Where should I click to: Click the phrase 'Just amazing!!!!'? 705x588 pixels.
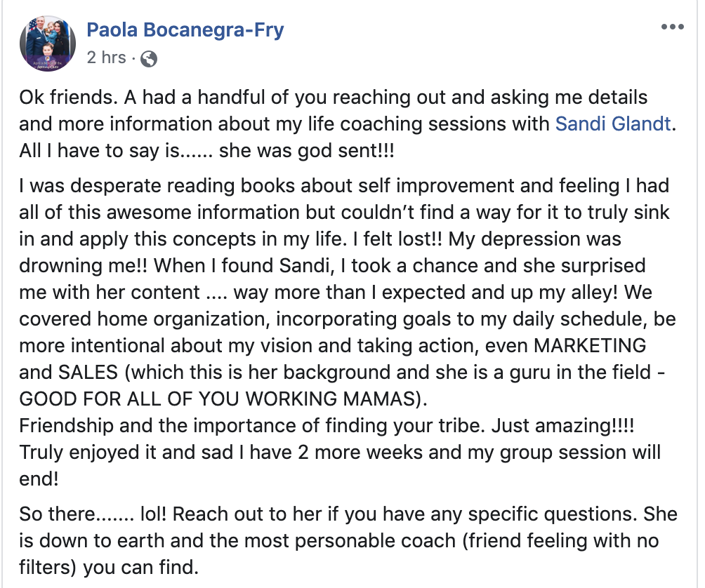562,426
